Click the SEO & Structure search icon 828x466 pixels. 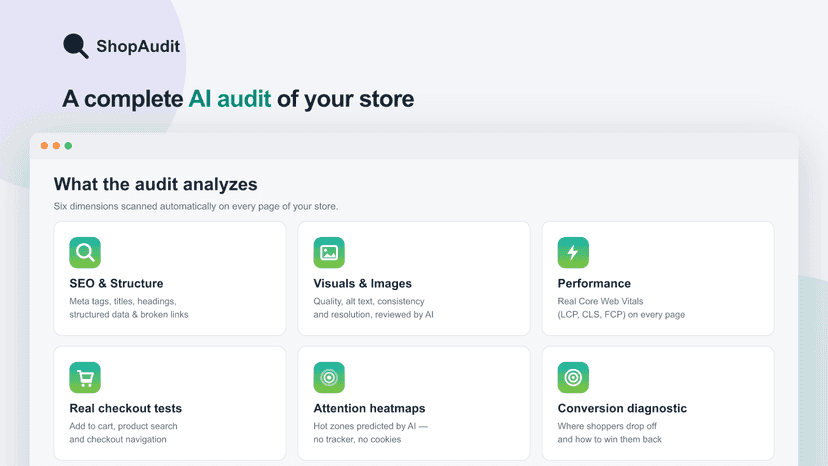tap(85, 253)
